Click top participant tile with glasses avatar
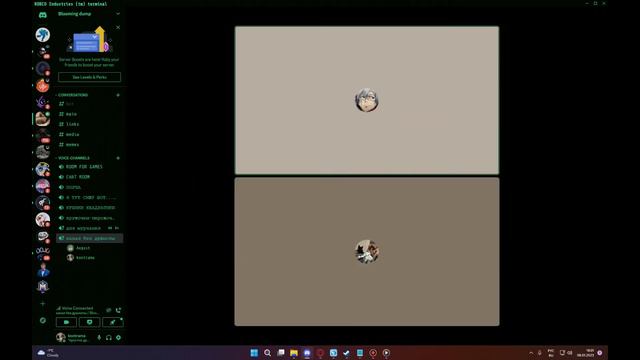 (x=367, y=100)
